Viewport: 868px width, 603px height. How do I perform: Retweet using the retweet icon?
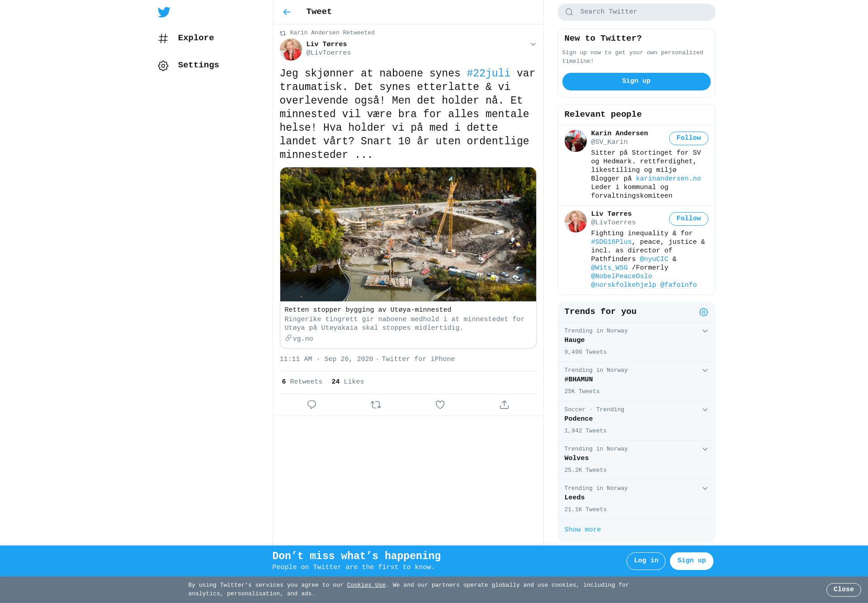376,405
